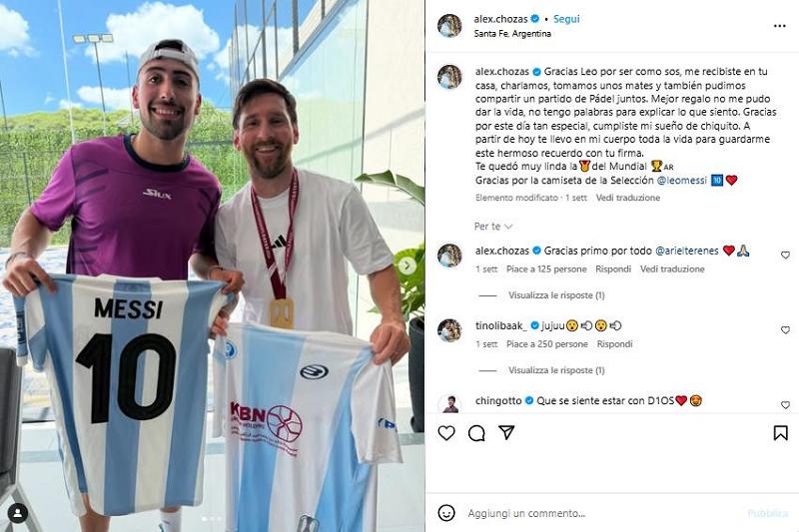799x532 pixels.
Task: Like the tinolibaak_ comment
Action: 785,330
